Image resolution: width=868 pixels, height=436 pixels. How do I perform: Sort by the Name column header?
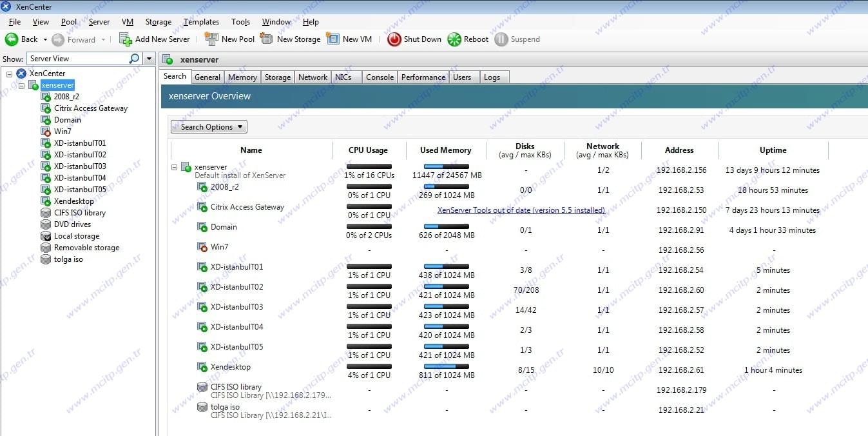(251, 150)
